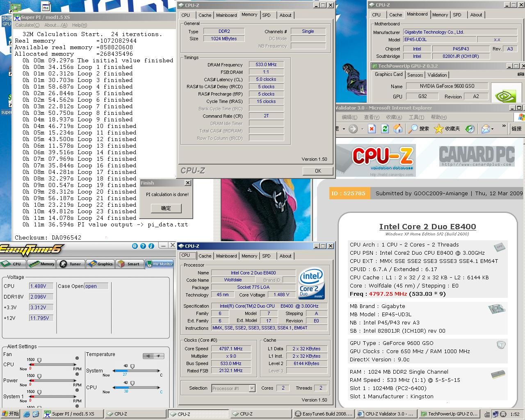The height and width of the screenshot is (420, 525).
Task: Switch to SPD tab in CPU-Z Memory window
Action: (x=266, y=15)
